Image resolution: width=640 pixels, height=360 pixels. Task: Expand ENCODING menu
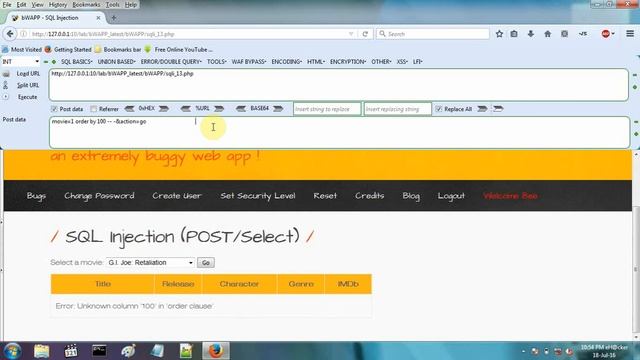287,62
